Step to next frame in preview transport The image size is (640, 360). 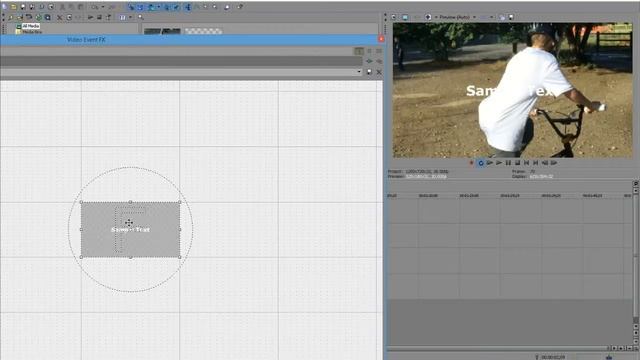(x=554, y=163)
